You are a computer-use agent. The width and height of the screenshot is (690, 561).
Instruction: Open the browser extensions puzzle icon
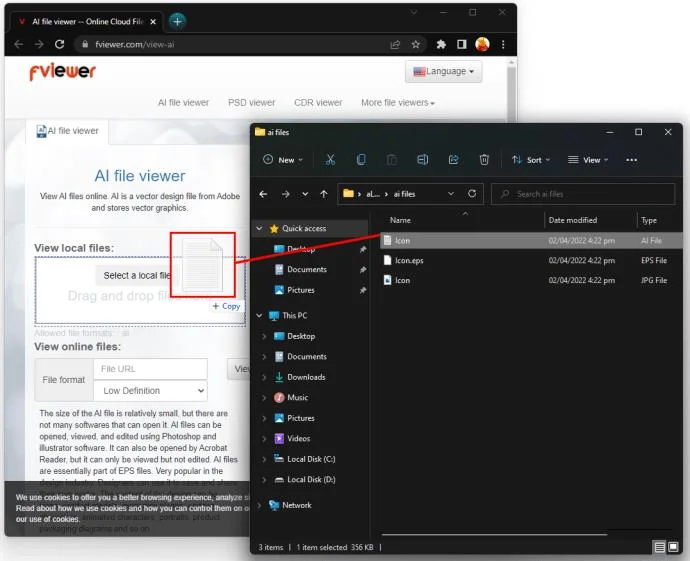[x=441, y=44]
